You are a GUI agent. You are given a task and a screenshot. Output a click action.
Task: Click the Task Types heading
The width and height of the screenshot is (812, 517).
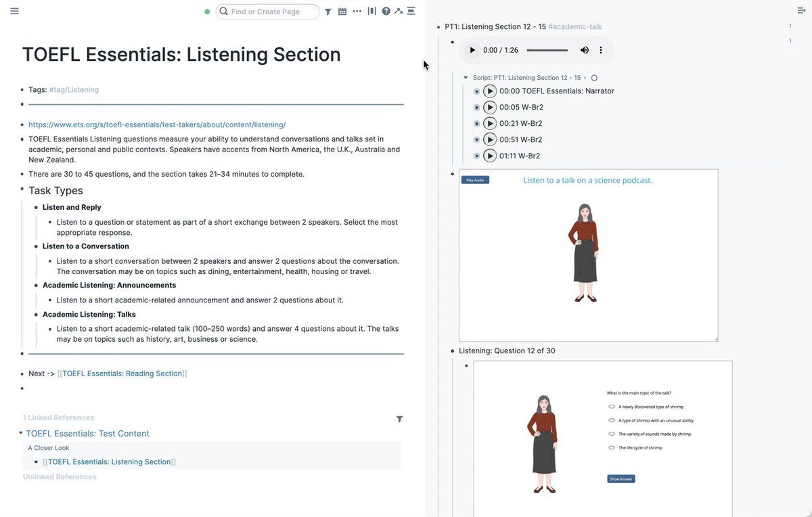pos(55,191)
